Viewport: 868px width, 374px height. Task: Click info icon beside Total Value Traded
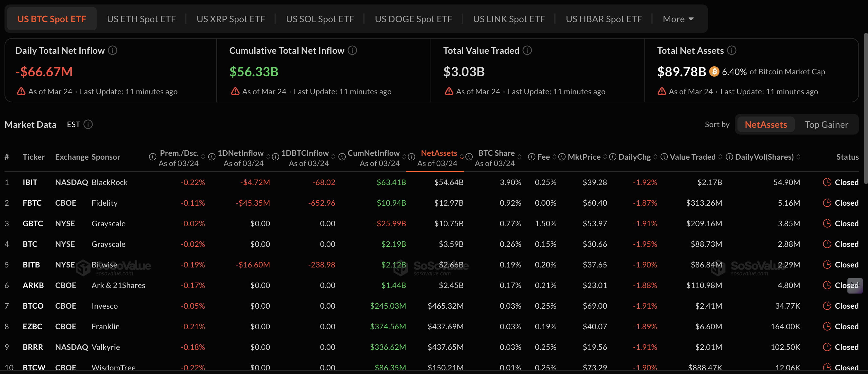click(x=527, y=50)
